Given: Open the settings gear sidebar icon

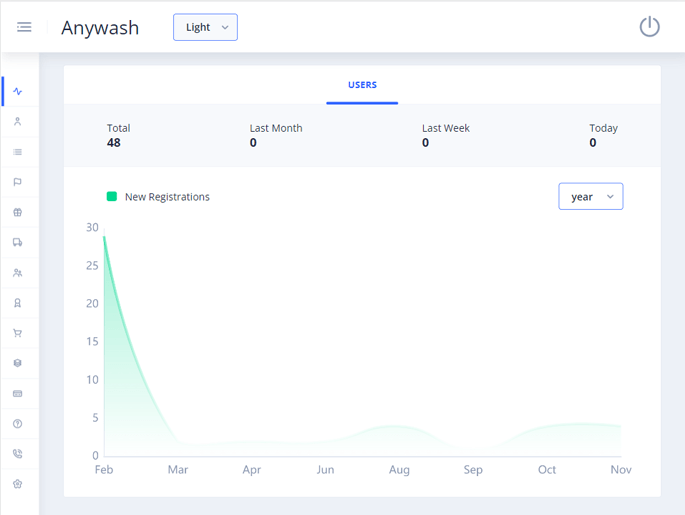Looking at the screenshot, I should 17,484.
